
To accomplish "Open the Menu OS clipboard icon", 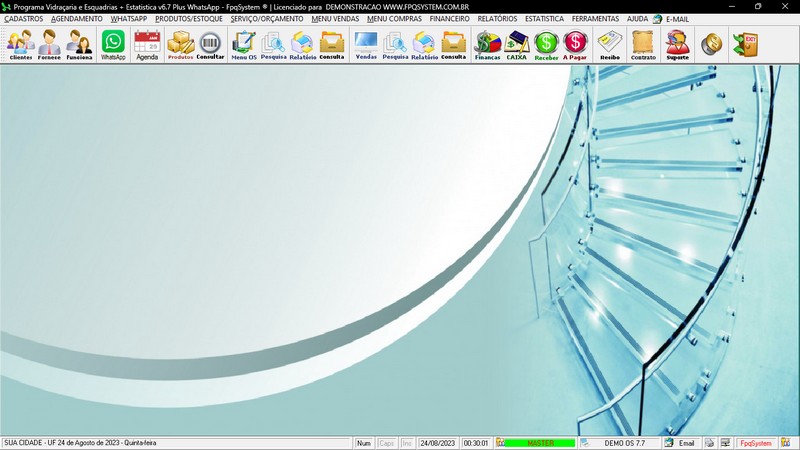I will [x=244, y=45].
